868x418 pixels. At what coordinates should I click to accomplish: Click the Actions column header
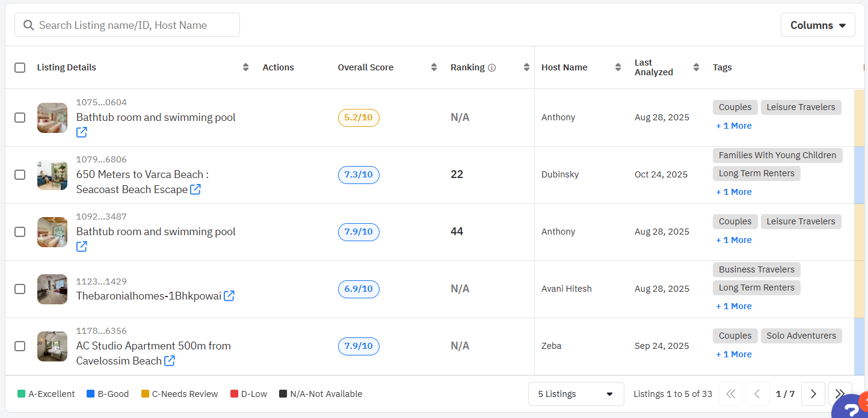click(x=278, y=67)
